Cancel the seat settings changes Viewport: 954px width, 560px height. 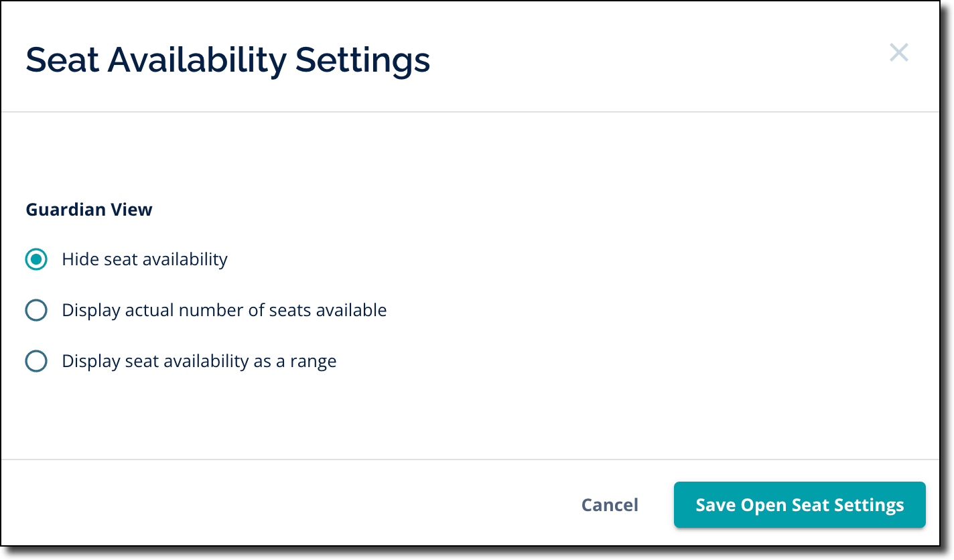point(610,504)
